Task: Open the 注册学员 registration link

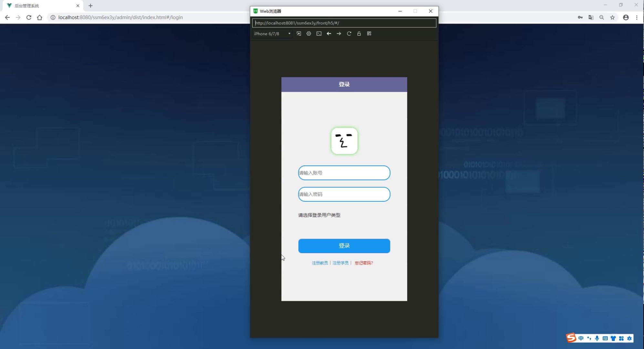Action: (340, 263)
